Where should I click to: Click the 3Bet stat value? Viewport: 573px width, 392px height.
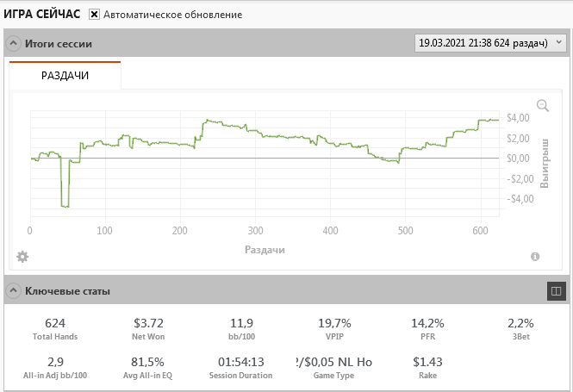click(520, 323)
